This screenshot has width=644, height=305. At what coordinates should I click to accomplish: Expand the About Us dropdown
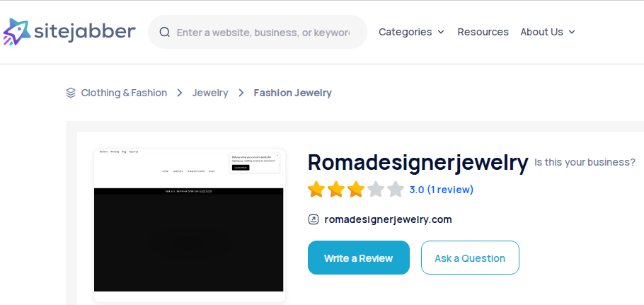548,32
